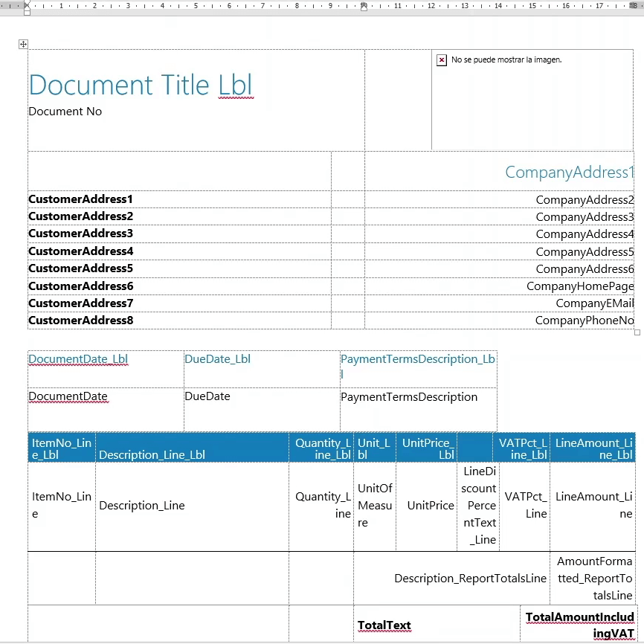Click the CompanyAddress1 heading text
This screenshot has width=644, height=644.
click(569, 173)
